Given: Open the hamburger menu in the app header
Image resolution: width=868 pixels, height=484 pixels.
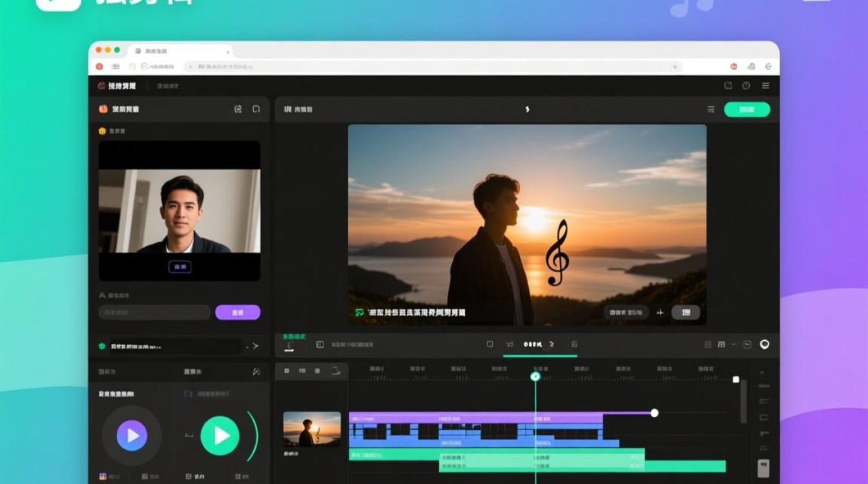Looking at the screenshot, I should point(765,86).
